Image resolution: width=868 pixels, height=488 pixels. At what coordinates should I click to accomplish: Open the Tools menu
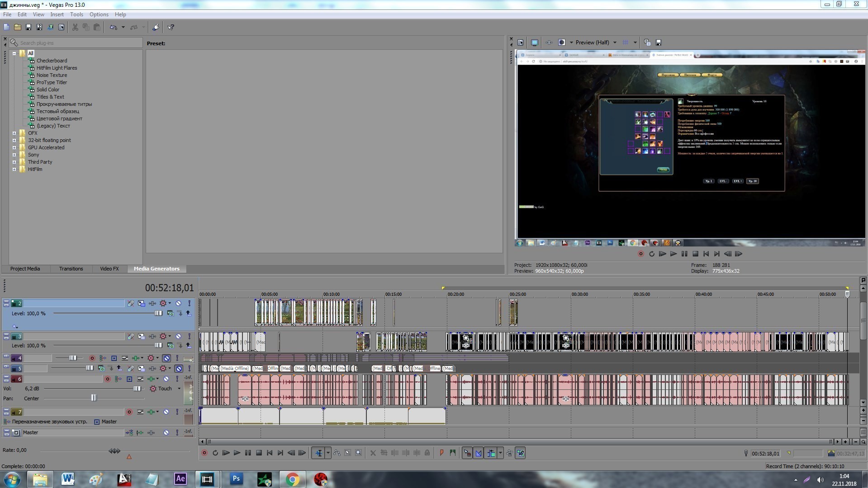tap(76, 14)
